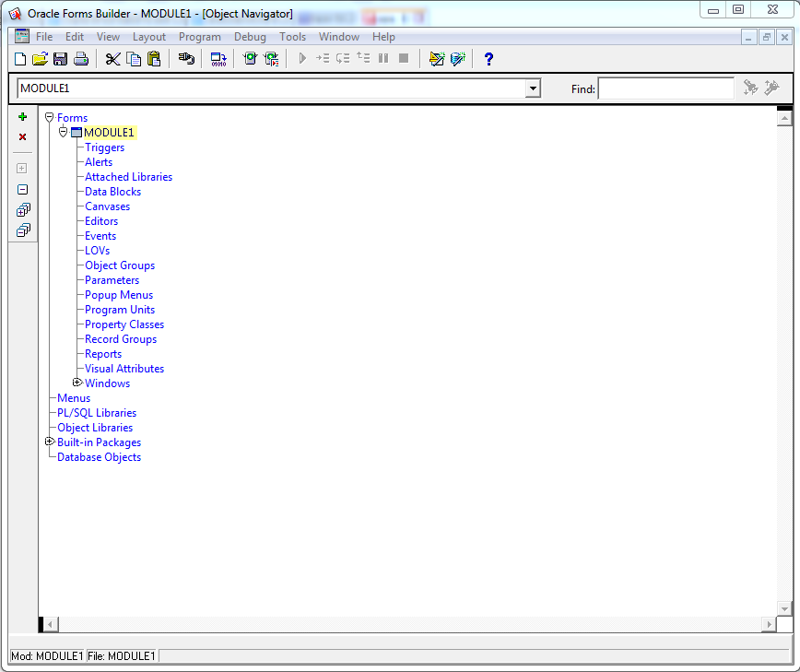The height and width of the screenshot is (672, 800).
Task: Open the Program menu
Action: pos(199,37)
